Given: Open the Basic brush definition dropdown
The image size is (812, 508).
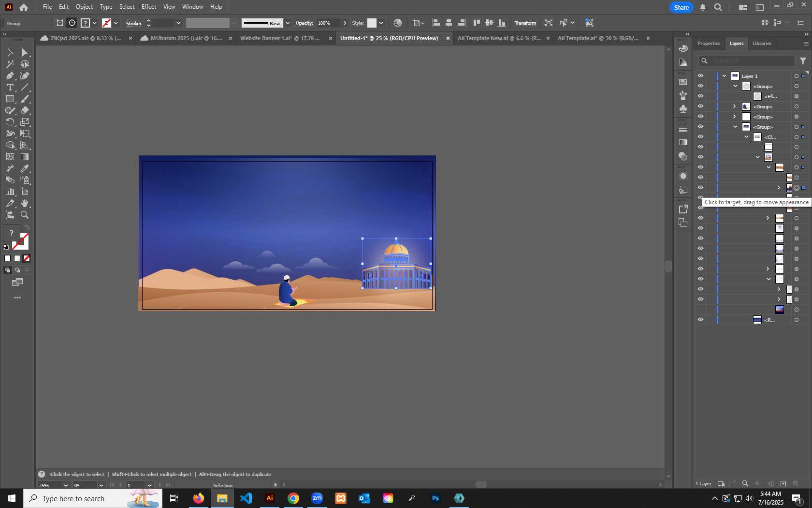Looking at the screenshot, I should [288, 23].
